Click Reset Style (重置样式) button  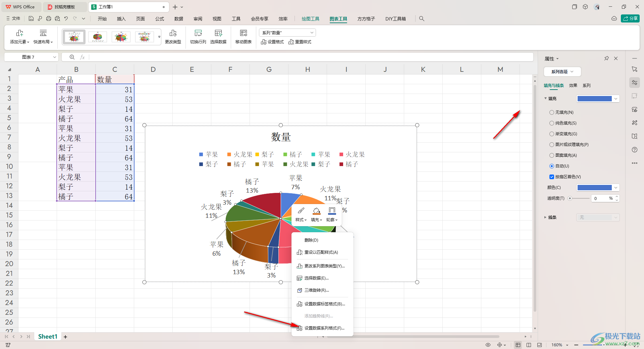tap(300, 42)
